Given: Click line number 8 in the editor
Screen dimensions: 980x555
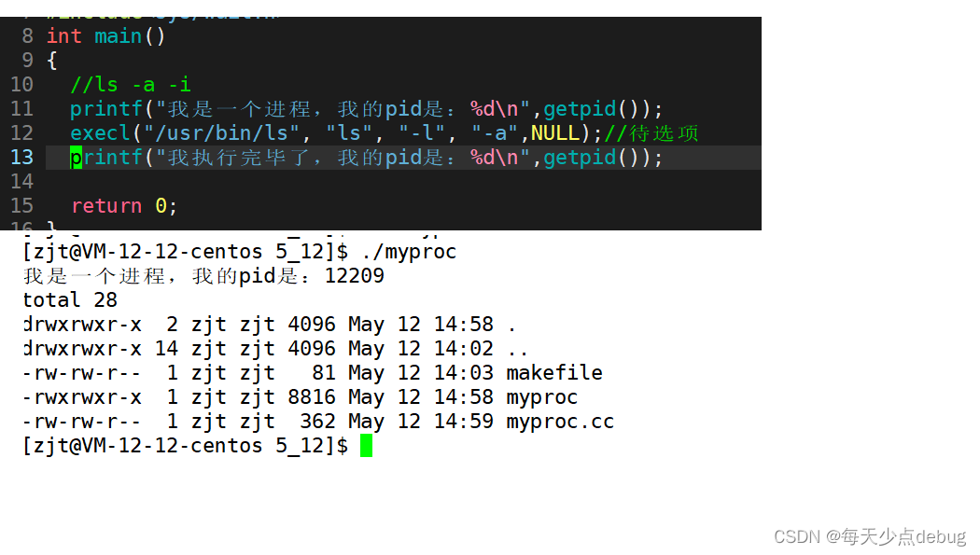Looking at the screenshot, I should tap(27, 36).
